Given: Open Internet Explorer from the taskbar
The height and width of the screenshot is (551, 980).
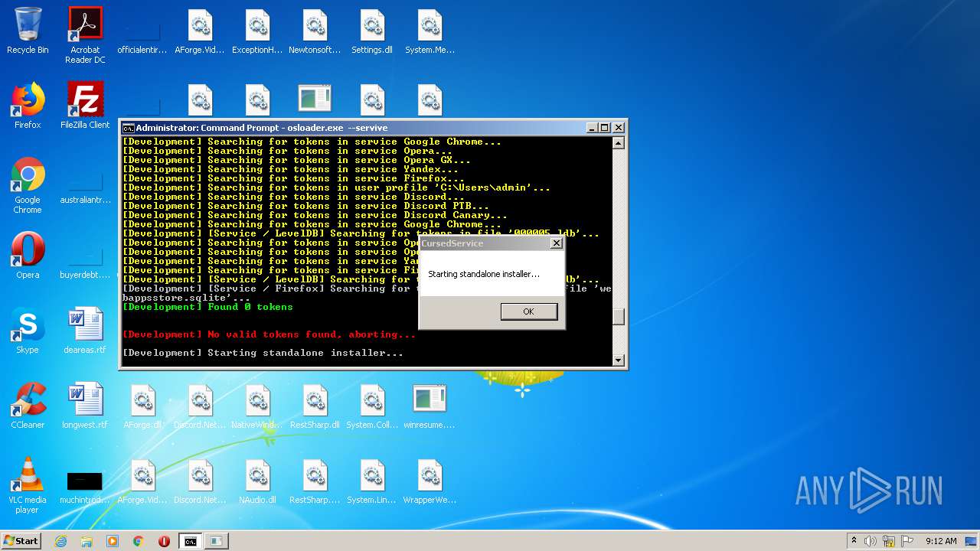Looking at the screenshot, I should (60, 541).
